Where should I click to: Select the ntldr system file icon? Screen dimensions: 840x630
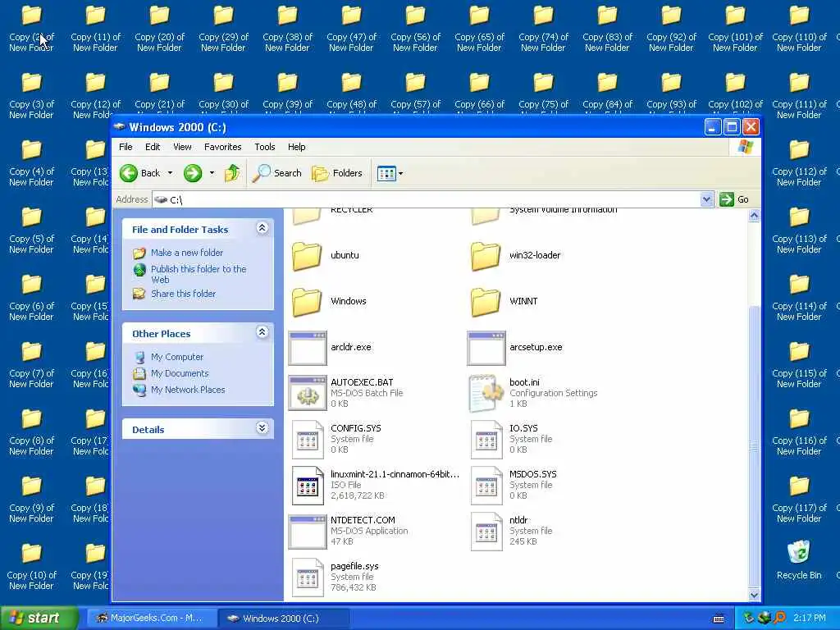point(486,532)
